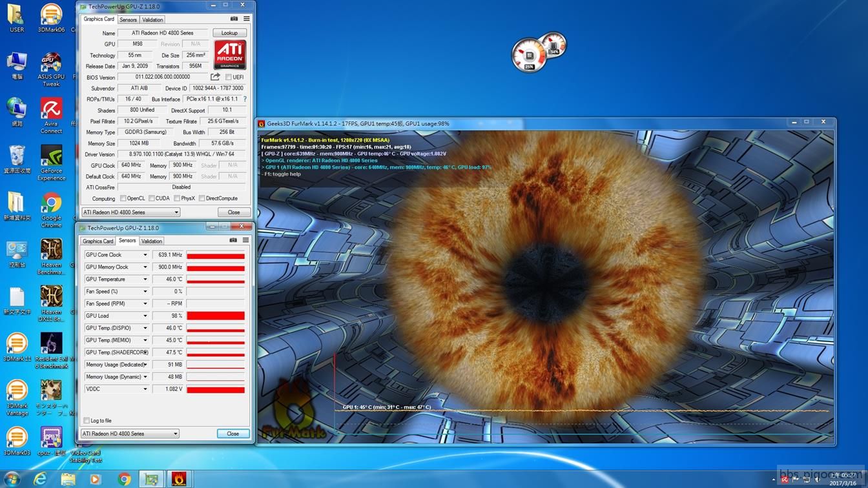Switch to Sensors tab in the upper GPU-Z window
The width and height of the screenshot is (868, 488).
[128, 19]
